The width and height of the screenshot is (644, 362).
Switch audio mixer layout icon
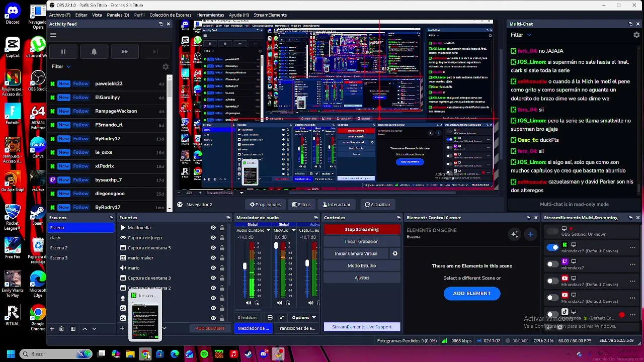pos(270,318)
